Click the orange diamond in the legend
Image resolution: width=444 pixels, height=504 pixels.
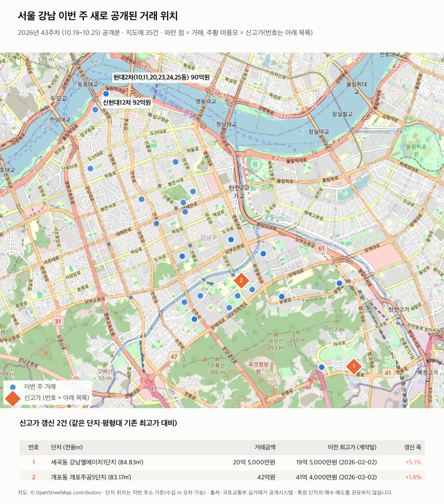click(x=13, y=398)
